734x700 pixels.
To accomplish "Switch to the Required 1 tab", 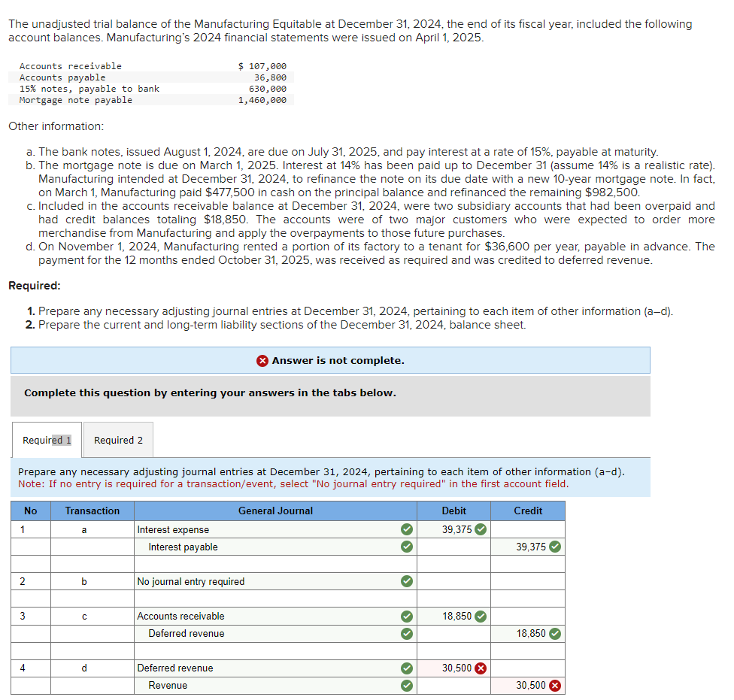I will [x=47, y=440].
